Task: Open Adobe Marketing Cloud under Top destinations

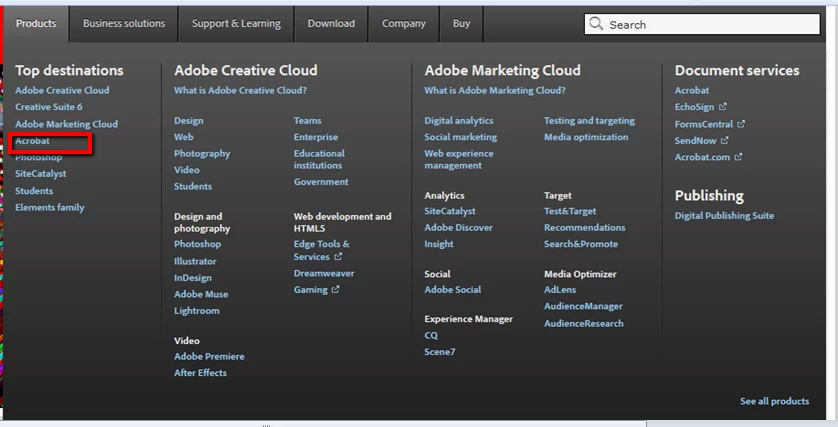Action: coord(66,124)
